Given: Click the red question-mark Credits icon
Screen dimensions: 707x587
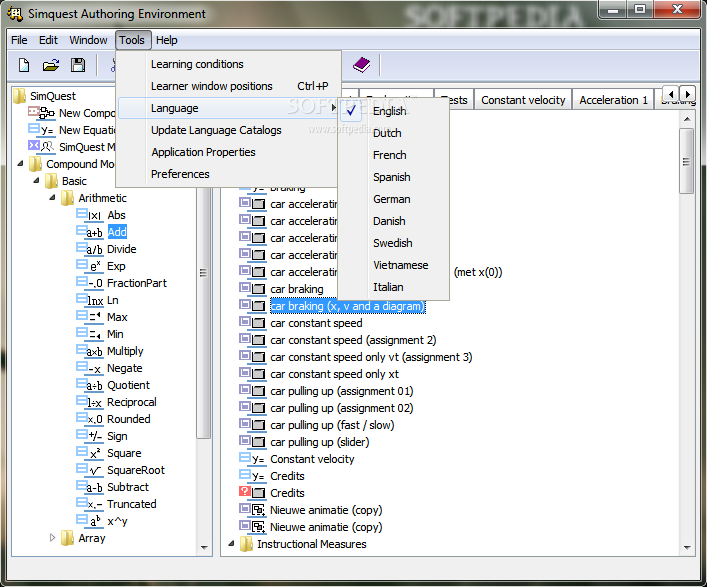Looking at the screenshot, I should pyautogui.click(x=252, y=492).
